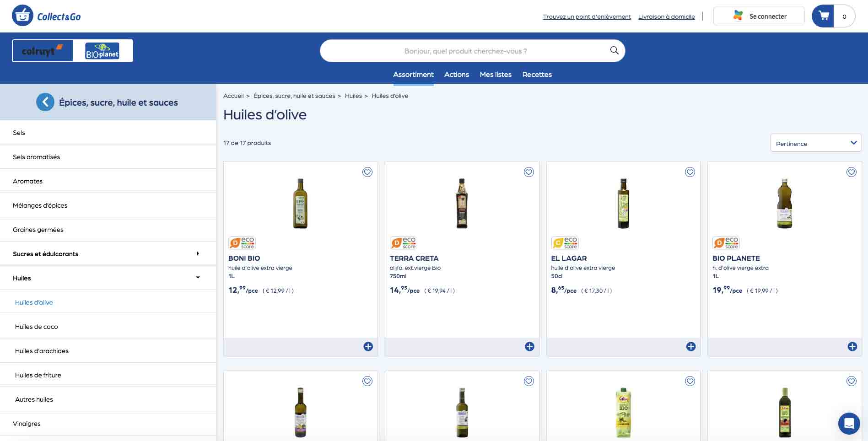The height and width of the screenshot is (441, 868).
Task: Add EL LAGAR olive oil to cart
Action: pos(690,347)
